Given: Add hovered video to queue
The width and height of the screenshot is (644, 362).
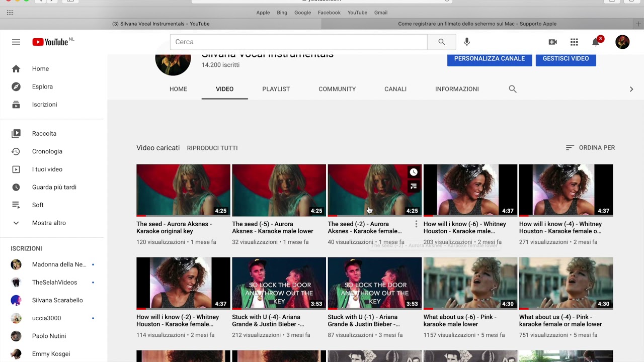Looking at the screenshot, I should [x=414, y=186].
